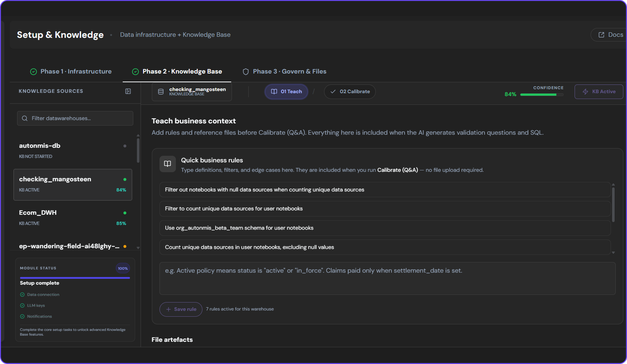
Task: Click the book icon next to Quick business rules
Action: (167, 164)
